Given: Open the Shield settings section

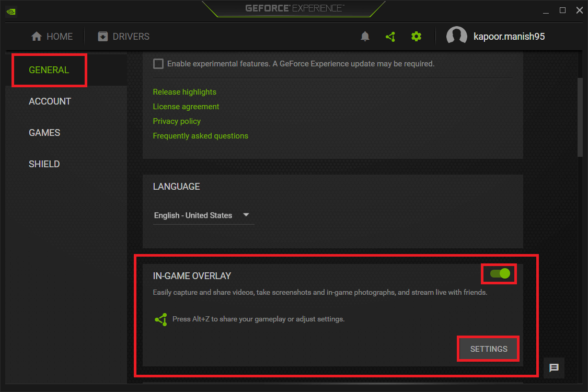Looking at the screenshot, I should (44, 164).
